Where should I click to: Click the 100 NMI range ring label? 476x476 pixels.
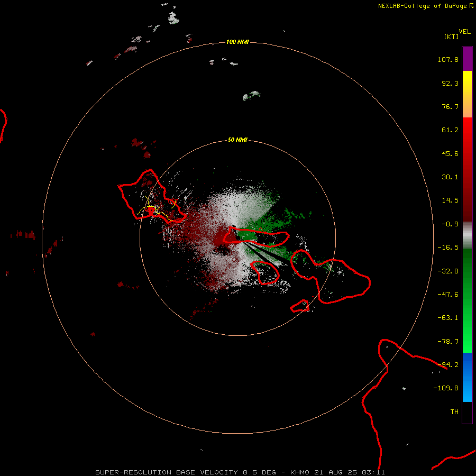237,42
